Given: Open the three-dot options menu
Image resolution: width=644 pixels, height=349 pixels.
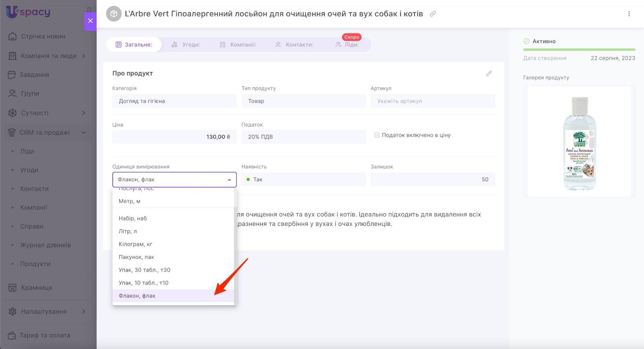Looking at the screenshot, I should 629,14.
